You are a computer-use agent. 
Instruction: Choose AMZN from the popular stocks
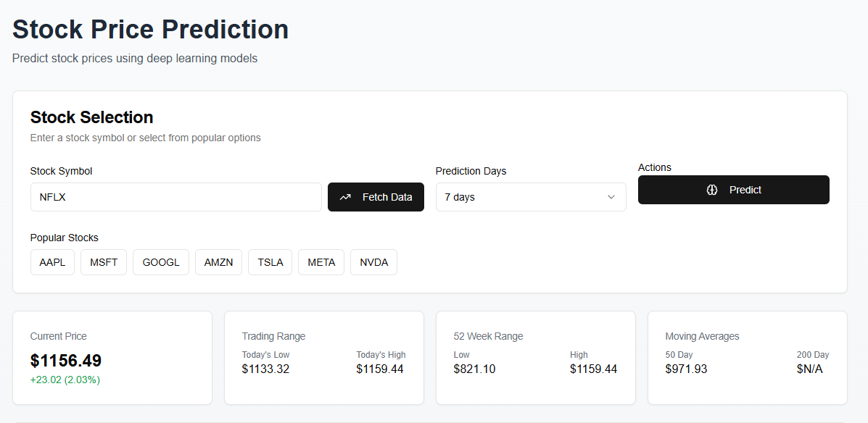coord(218,261)
